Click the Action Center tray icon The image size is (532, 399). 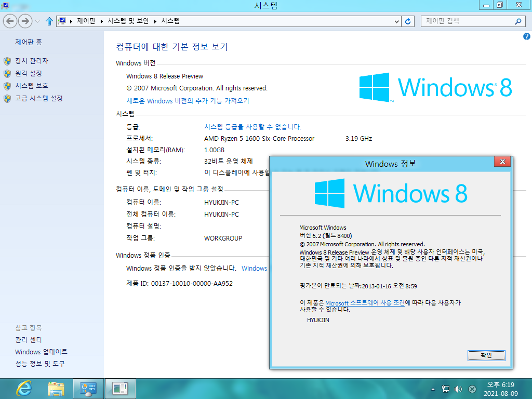click(x=472, y=389)
